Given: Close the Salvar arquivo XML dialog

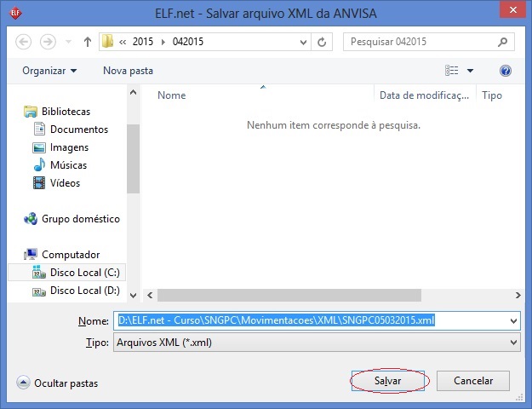Looking at the screenshot, I should (513, 10).
